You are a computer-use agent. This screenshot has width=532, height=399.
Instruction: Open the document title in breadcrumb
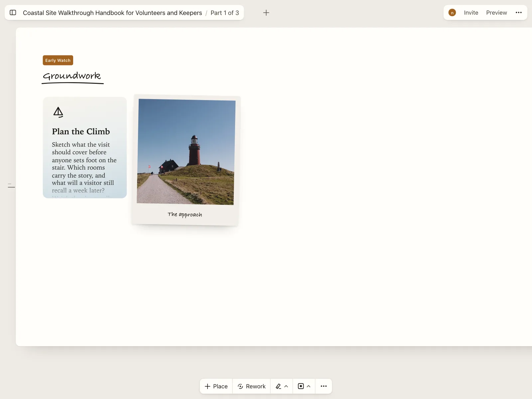(x=112, y=13)
